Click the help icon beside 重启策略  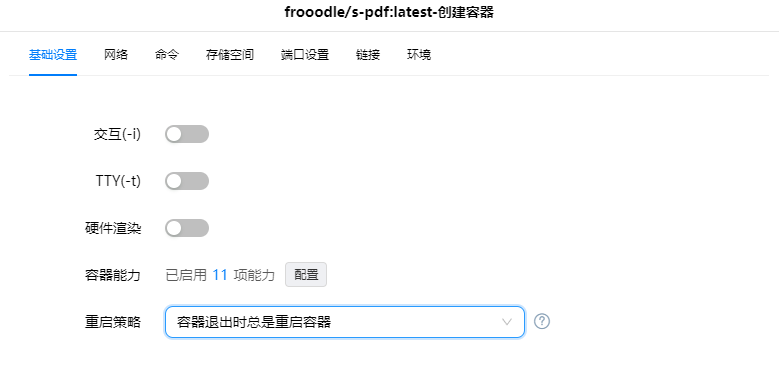point(542,321)
